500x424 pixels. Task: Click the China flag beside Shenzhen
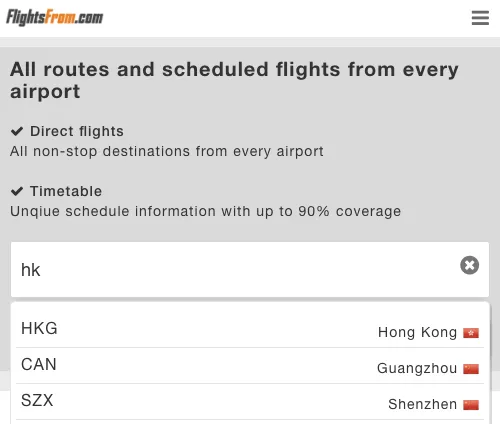pos(471,405)
